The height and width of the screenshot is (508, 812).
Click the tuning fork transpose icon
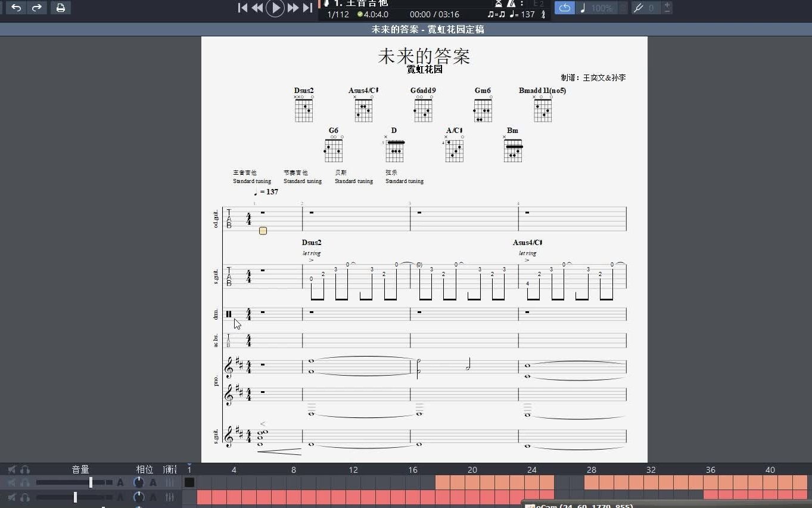(x=639, y=8)
